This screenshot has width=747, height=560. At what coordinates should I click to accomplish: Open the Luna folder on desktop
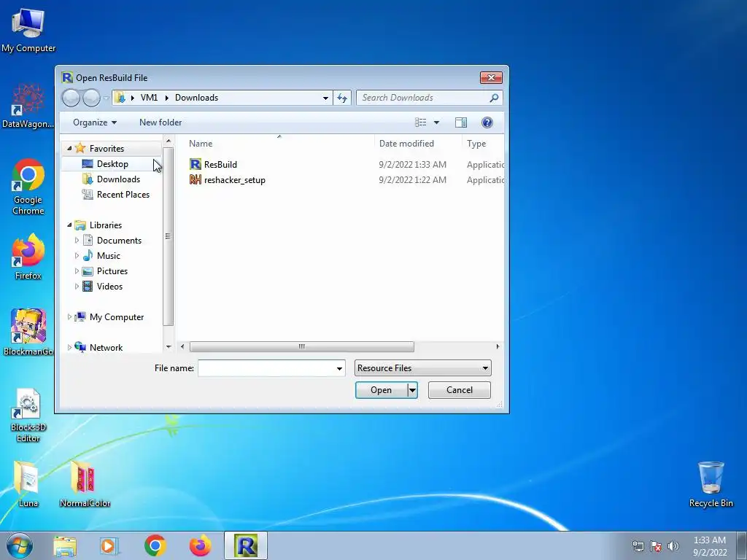click(x=28, y=484)
